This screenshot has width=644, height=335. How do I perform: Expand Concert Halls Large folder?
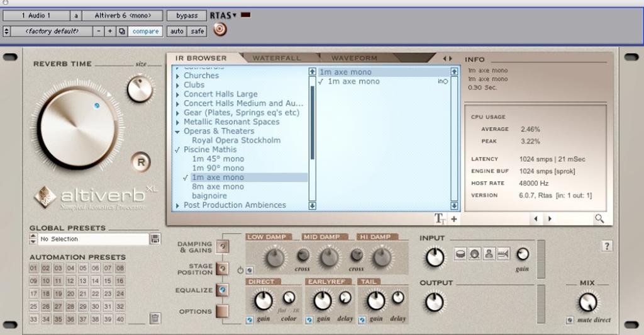[x=177, y=94]
